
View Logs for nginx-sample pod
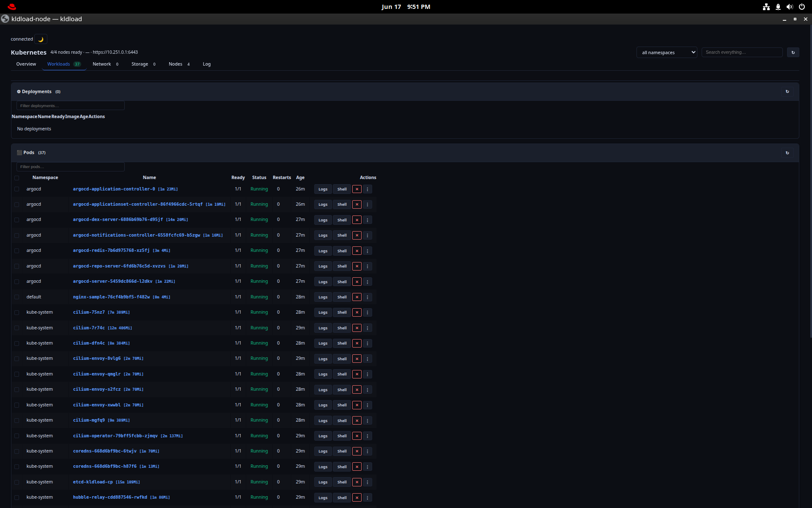click(x=323, y=297)
